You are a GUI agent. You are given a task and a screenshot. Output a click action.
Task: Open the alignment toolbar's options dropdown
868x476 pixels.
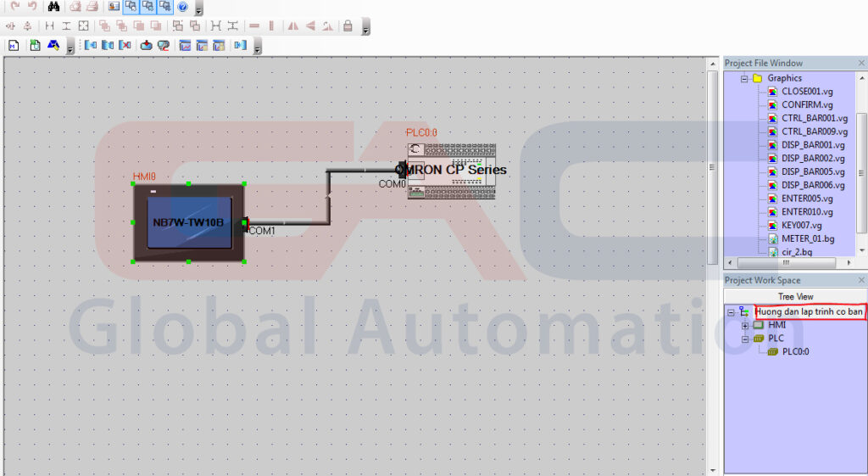[365, 28]
